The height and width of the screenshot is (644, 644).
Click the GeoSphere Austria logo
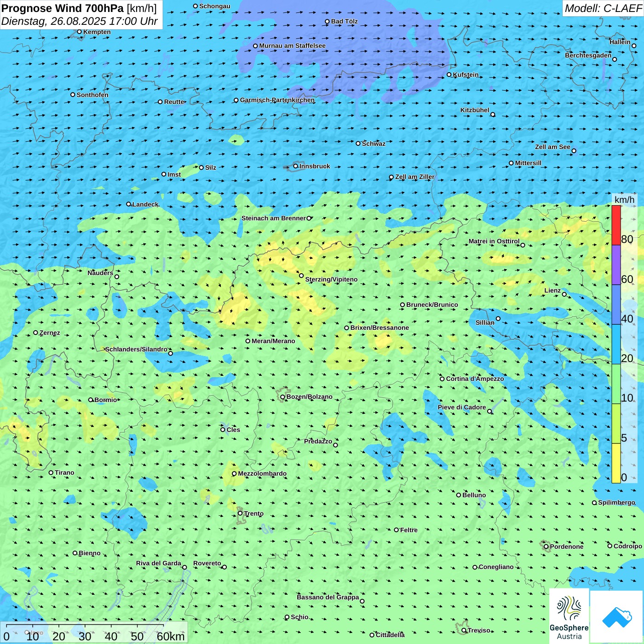[569, 616]
